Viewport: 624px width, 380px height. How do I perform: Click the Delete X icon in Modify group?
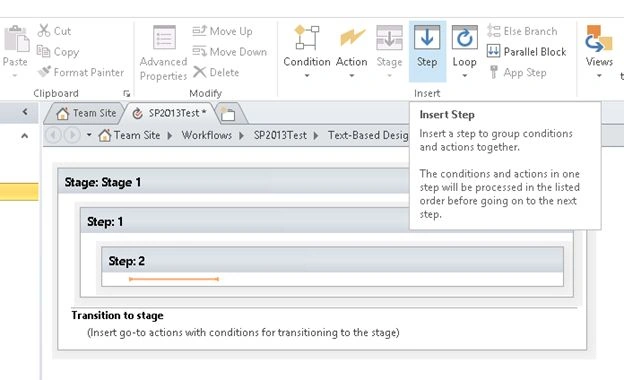(x=199, y=72)
